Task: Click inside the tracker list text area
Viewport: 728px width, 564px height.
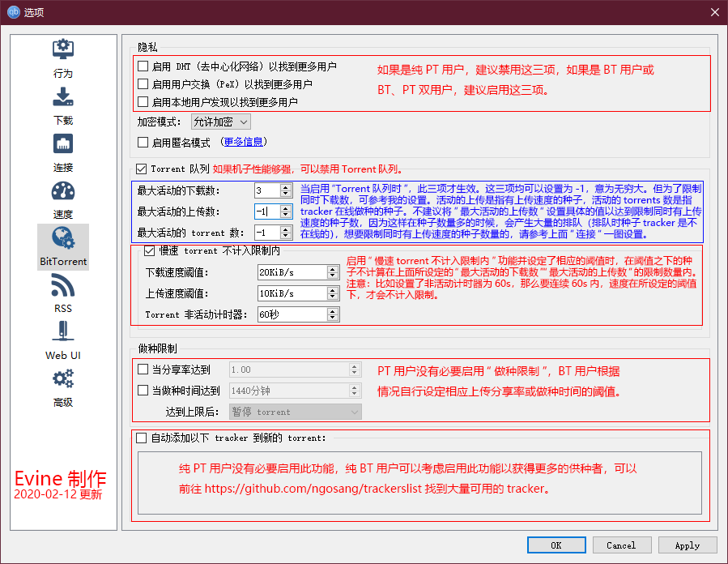Action: (419, 483)
